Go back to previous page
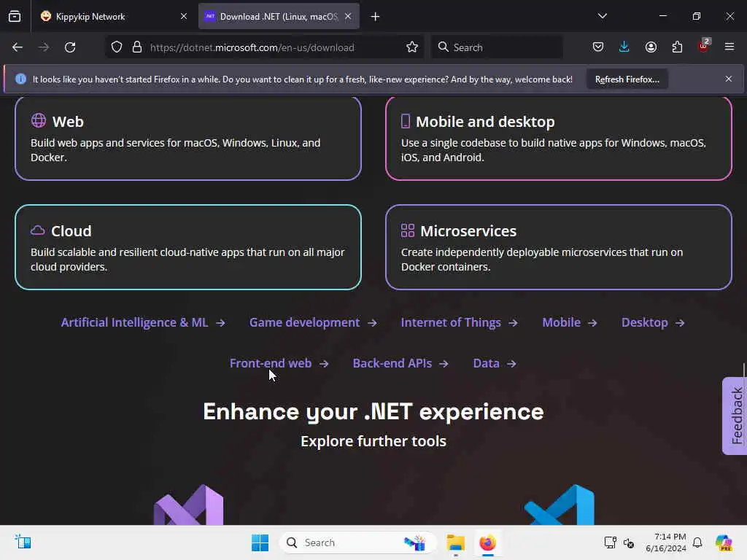This screenshot has width=747, height=560. (x=18, y=47)
